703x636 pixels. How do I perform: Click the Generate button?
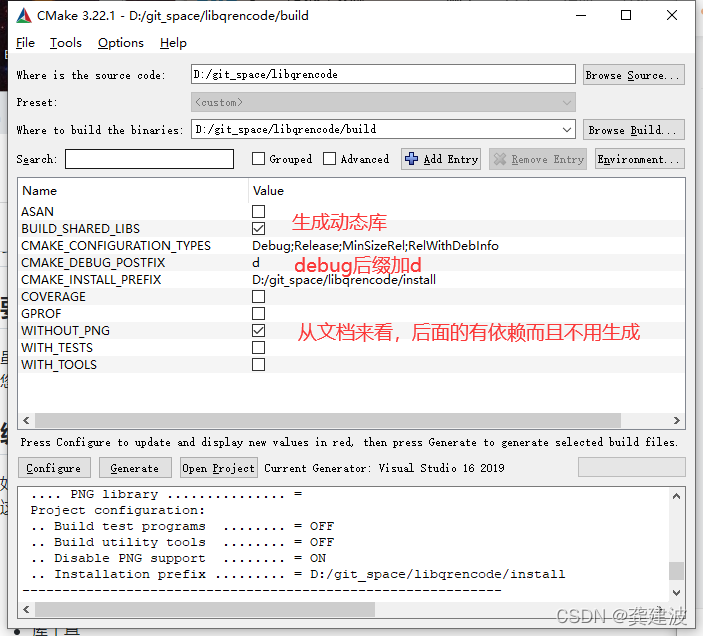tap(134, 468)
